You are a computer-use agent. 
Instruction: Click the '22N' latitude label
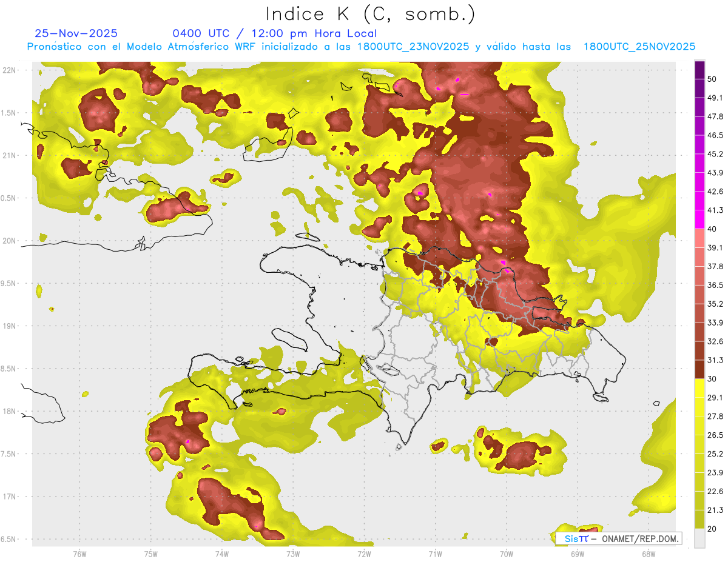[x=9, y=70]
